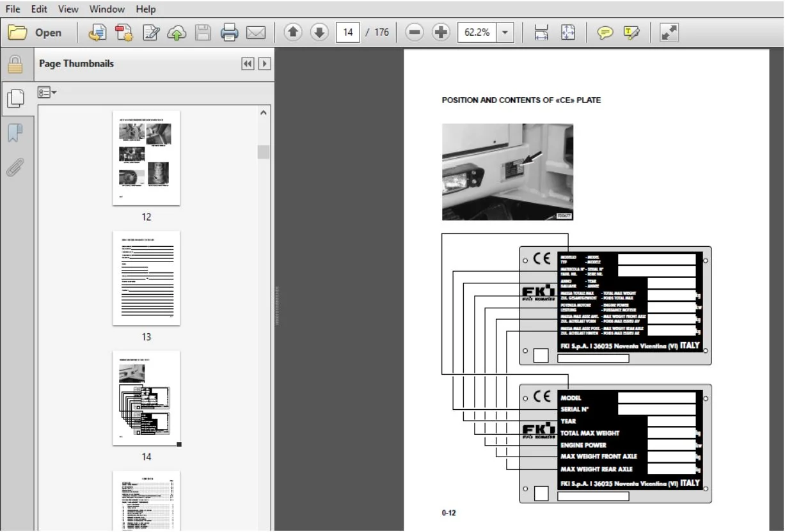Click SERIAL N° on lower plate

click(575, 409)
